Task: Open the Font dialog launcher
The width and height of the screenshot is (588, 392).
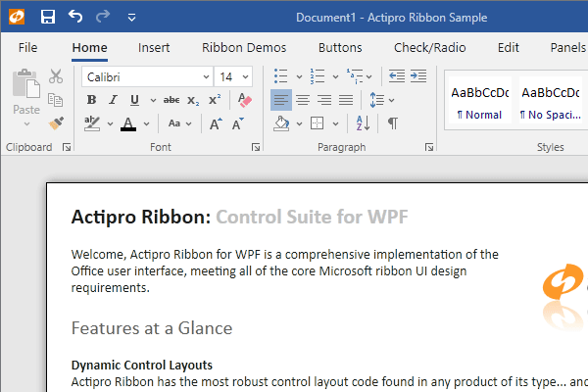Action: tap(256, 147)
